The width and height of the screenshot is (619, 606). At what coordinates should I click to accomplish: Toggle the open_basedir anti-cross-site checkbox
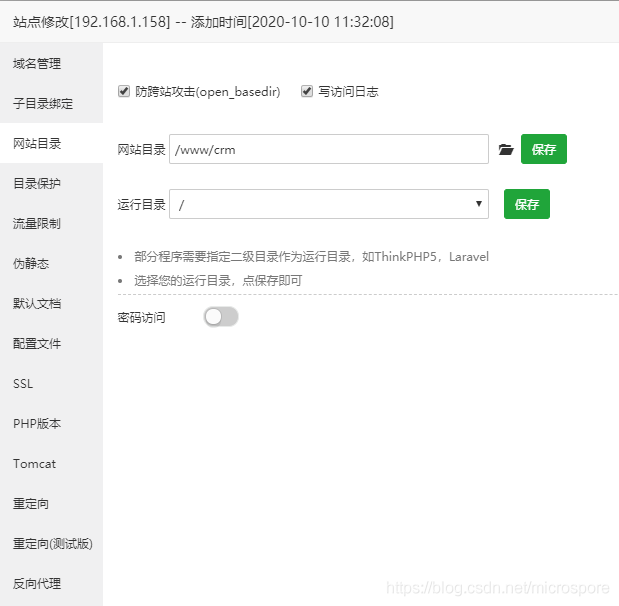click(124, 91)
